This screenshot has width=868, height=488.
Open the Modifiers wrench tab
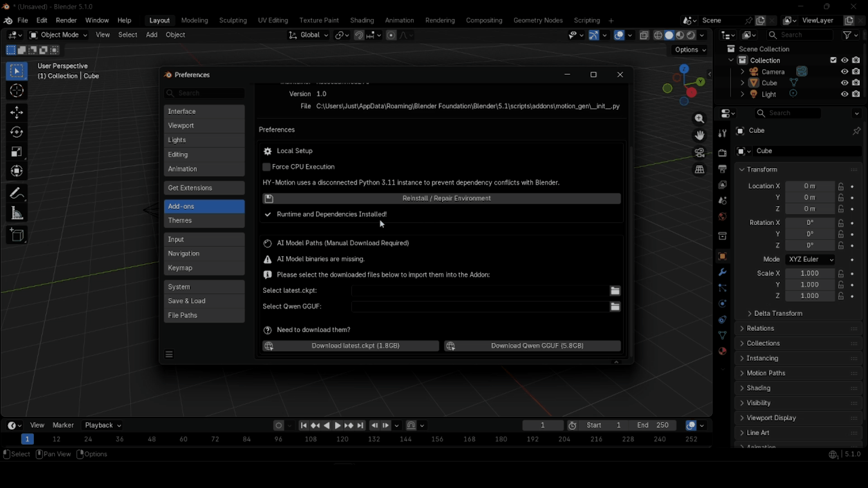(x=722, y=272)
